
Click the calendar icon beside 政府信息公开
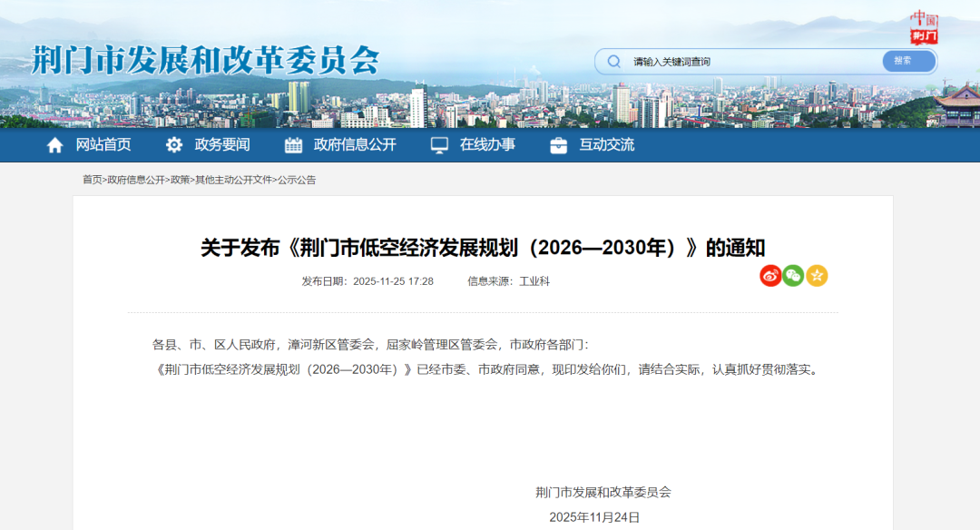click(x=292, y=144)
